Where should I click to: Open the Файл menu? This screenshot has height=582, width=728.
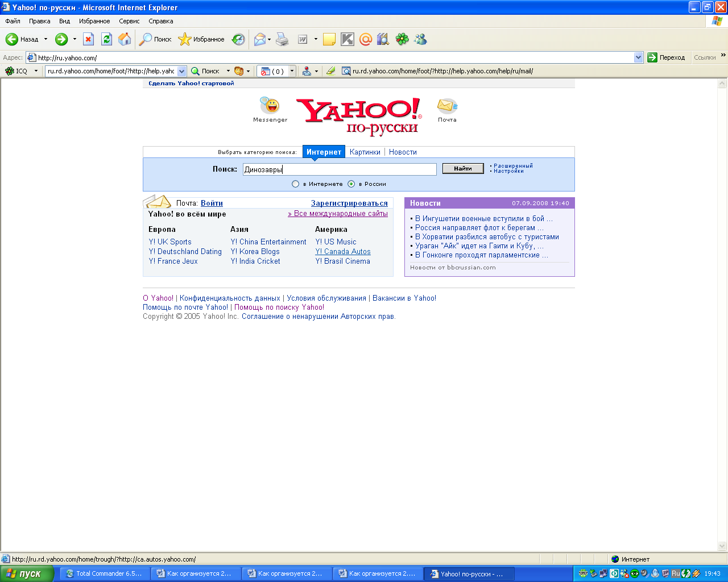(13, 21)
